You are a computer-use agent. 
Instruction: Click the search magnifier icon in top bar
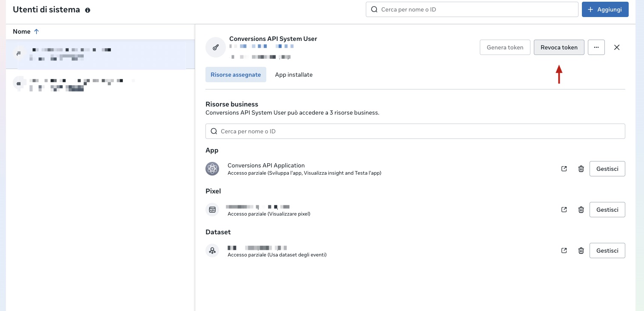374,9
